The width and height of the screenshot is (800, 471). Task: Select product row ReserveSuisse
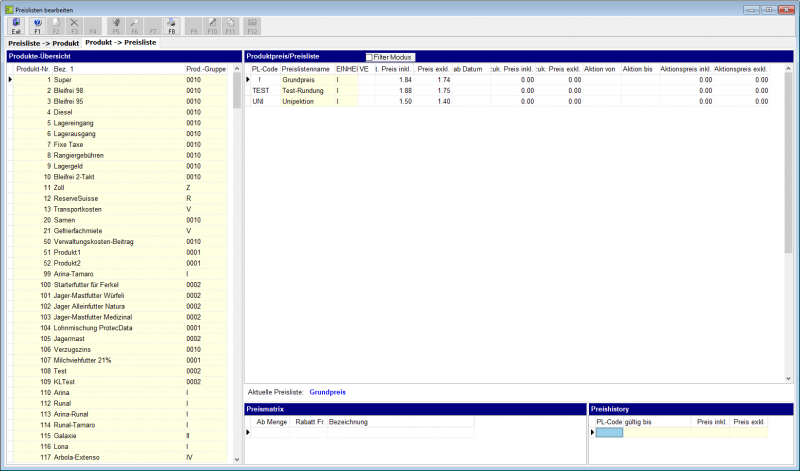pos(120,199)
